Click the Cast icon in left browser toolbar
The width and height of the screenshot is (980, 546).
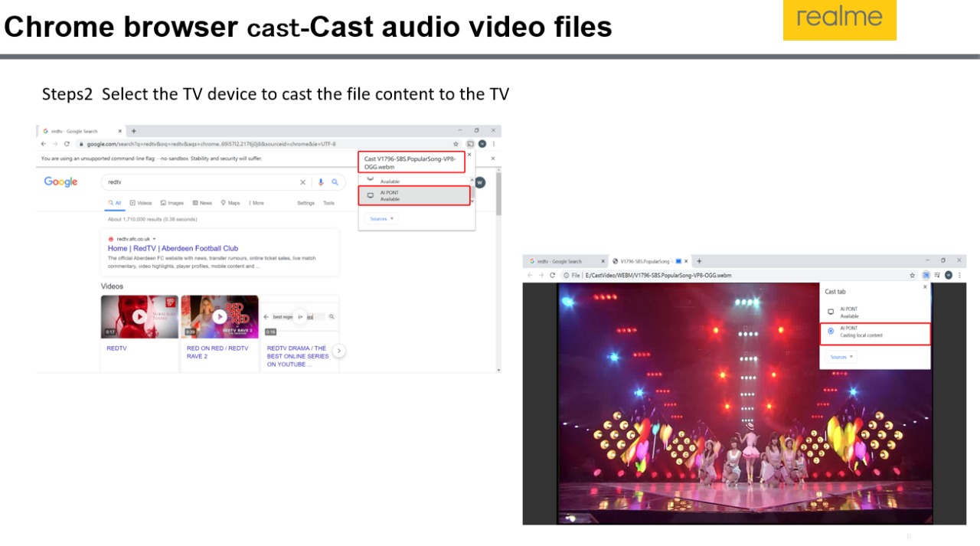coord(470,144)
